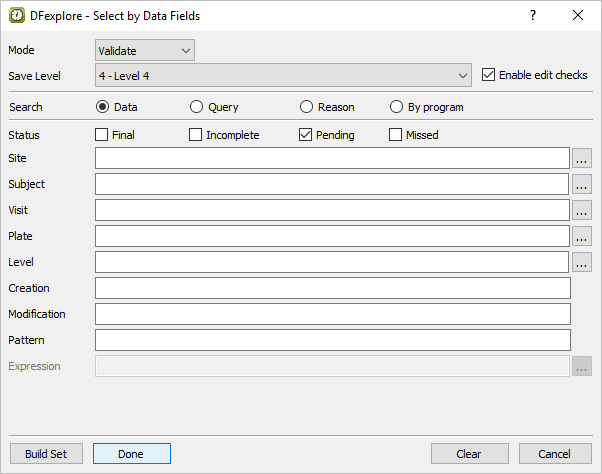The image size is (602, 474).
Task: Choose the Reason search radio button
Action: [306, 107]
